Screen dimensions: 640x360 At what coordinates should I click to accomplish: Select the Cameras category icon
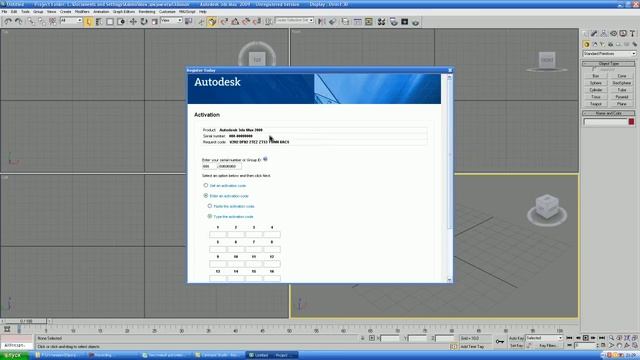pos(611,44)
